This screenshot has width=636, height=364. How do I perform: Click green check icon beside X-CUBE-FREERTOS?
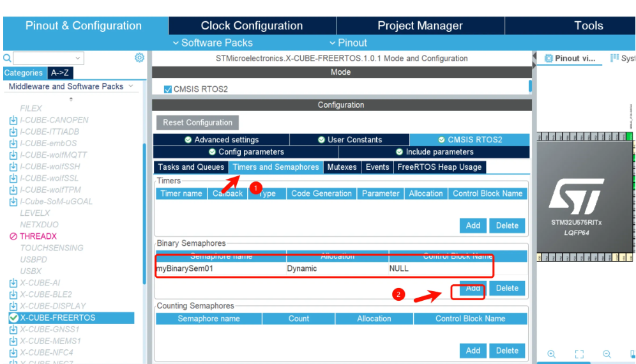[14, 318]
